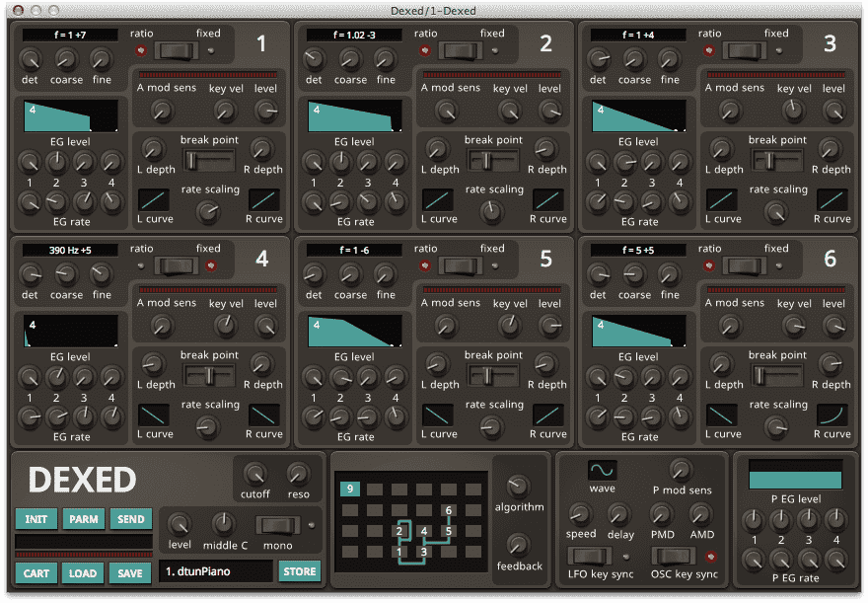Click the P EG level display
The image size is (868, 603).
pos(795,474)
